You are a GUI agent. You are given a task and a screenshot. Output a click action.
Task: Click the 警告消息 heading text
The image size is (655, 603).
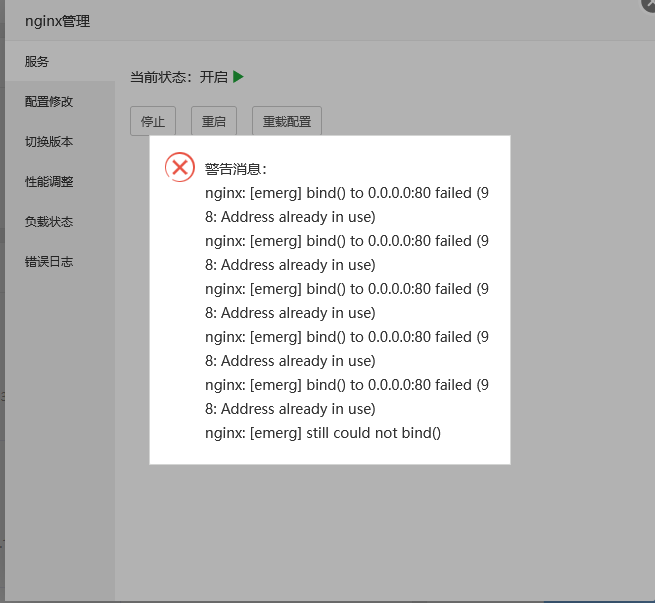point(236,169)
